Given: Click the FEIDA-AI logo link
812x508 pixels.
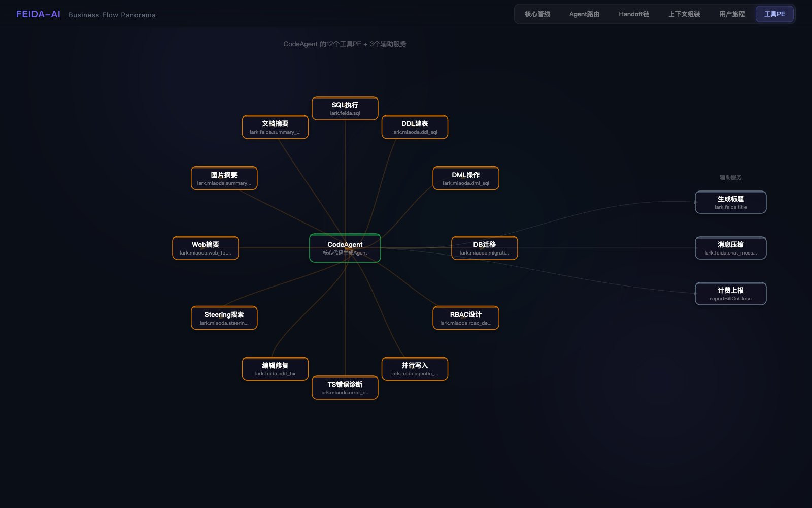Looking at the screenshot, I should 38,14.
